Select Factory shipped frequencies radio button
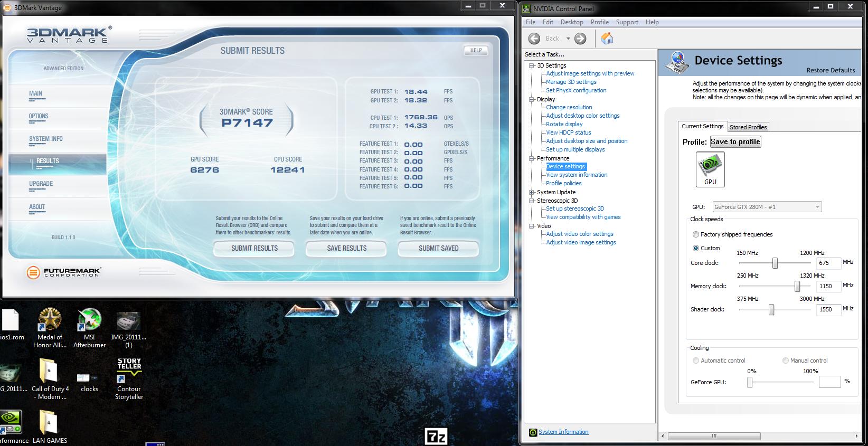The width and height of the screenshot is (868, 446). [x=696, y=234]
